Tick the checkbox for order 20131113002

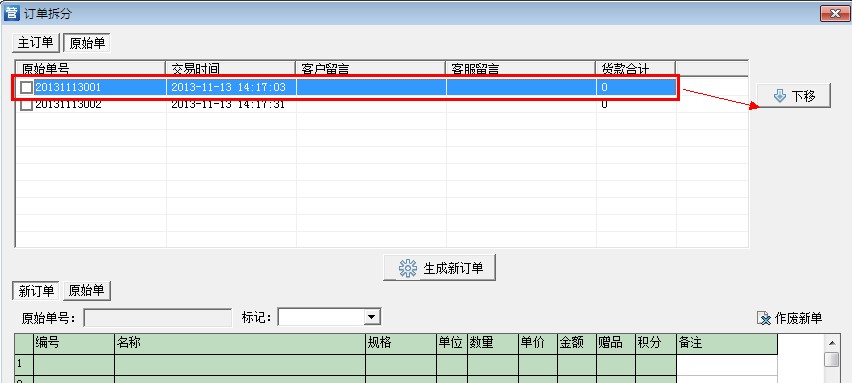point(26,105)
